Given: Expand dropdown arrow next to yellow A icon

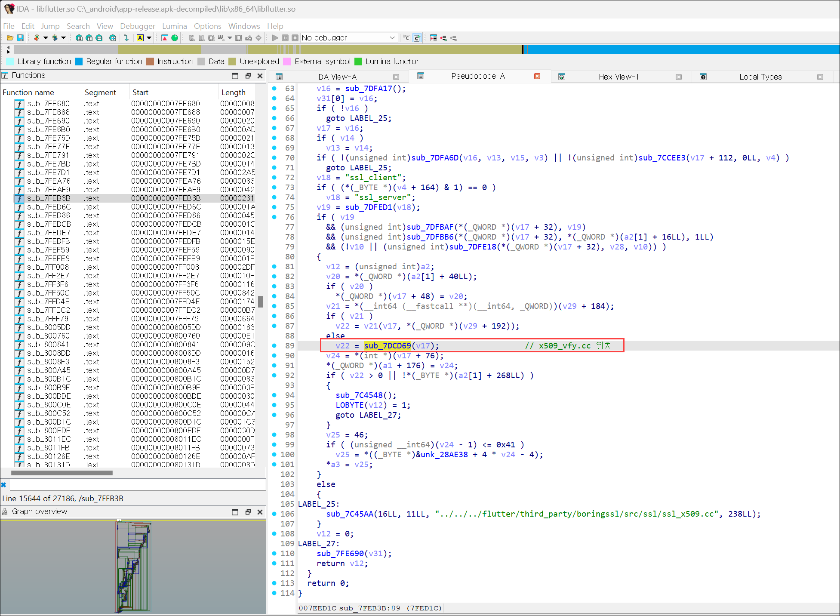Looking at the screenshot, I should pyautogui.click(x=149, y=38).
